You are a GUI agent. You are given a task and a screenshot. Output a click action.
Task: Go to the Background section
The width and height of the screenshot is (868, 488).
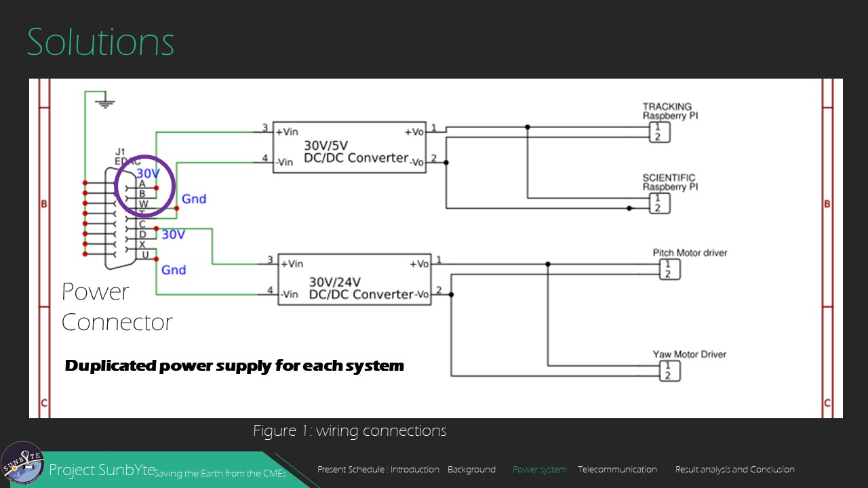(x=471, y=470)
